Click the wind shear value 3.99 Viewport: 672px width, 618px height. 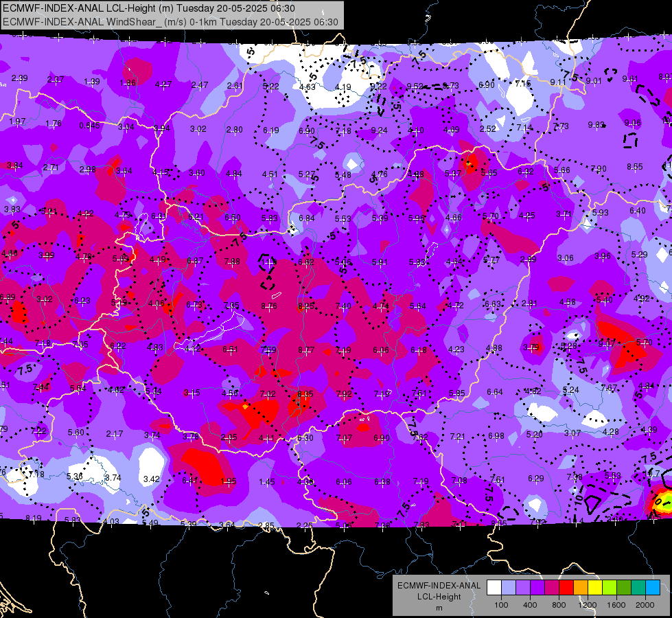pos(46,255)
